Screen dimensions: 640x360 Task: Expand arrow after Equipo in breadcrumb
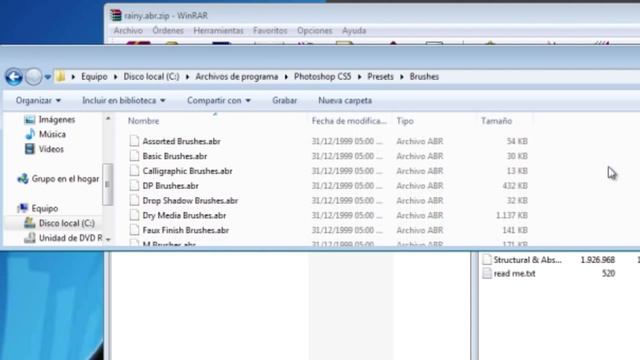coord(116,77)
